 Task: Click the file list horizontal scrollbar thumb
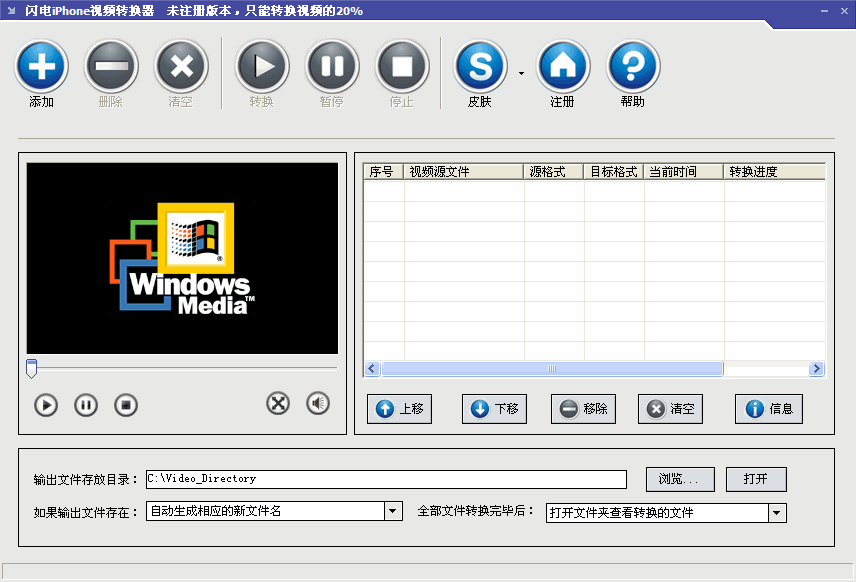[x=552, y=369]
